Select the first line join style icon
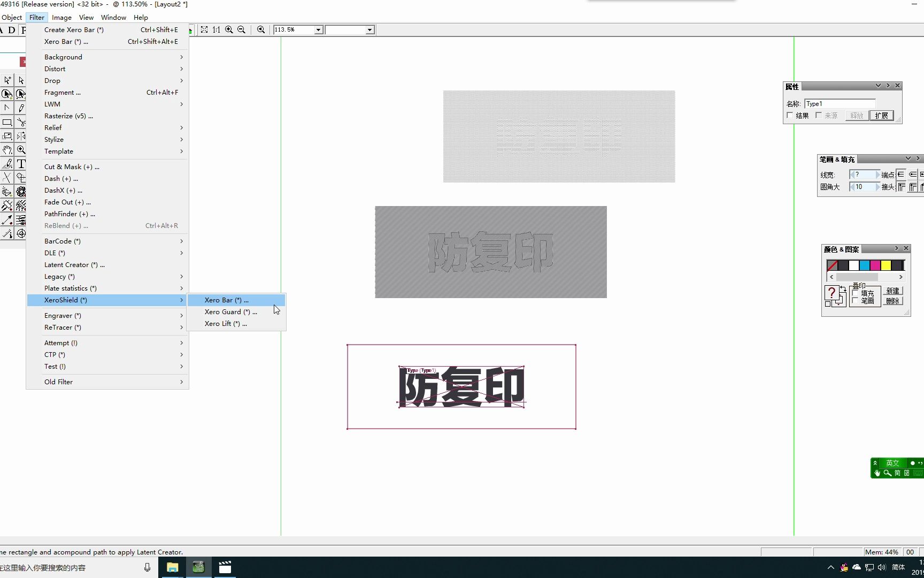 tap(902, 187)
